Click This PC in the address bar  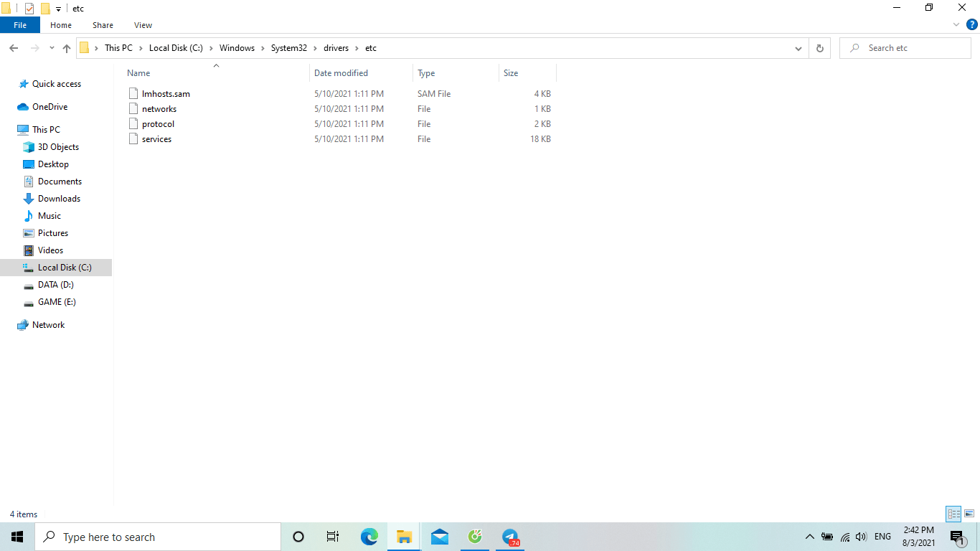click(x=118, y=48)
